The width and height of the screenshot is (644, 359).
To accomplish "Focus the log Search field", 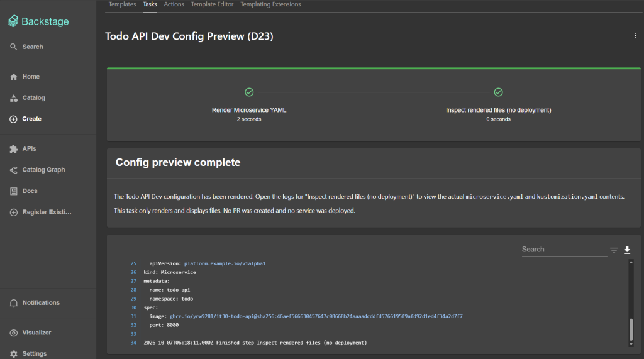I will click(x=564, y=250).
